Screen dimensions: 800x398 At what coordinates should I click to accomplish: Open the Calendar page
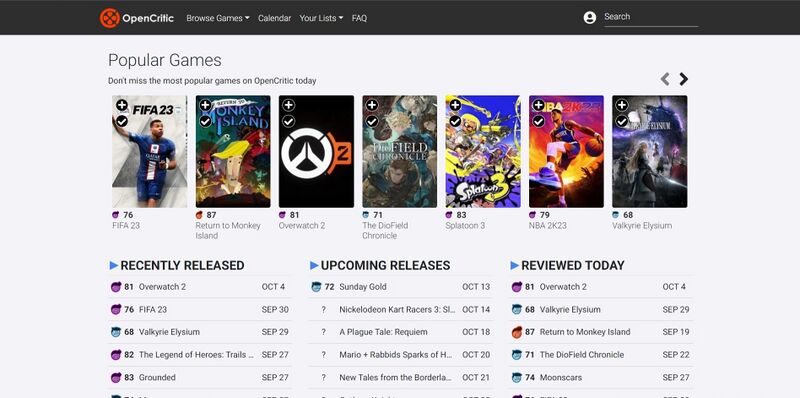tap(274, 18)
